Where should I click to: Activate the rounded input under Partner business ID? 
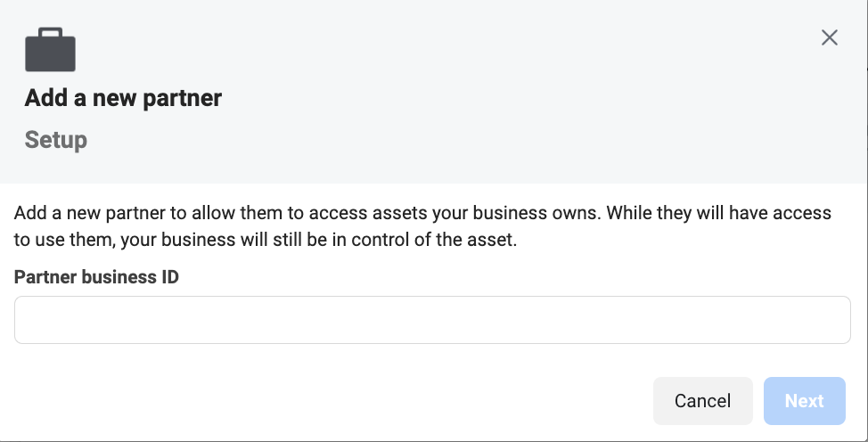432,320
